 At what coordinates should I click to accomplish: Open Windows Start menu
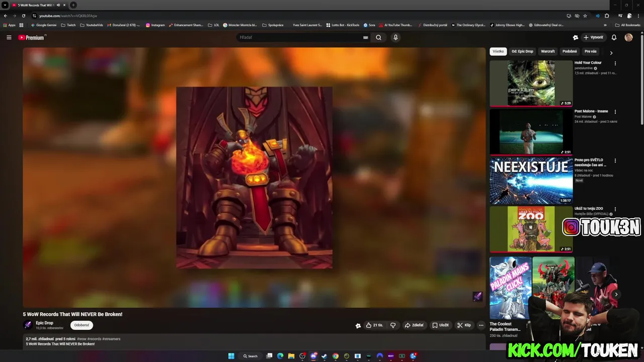click(x=231, y=356)
